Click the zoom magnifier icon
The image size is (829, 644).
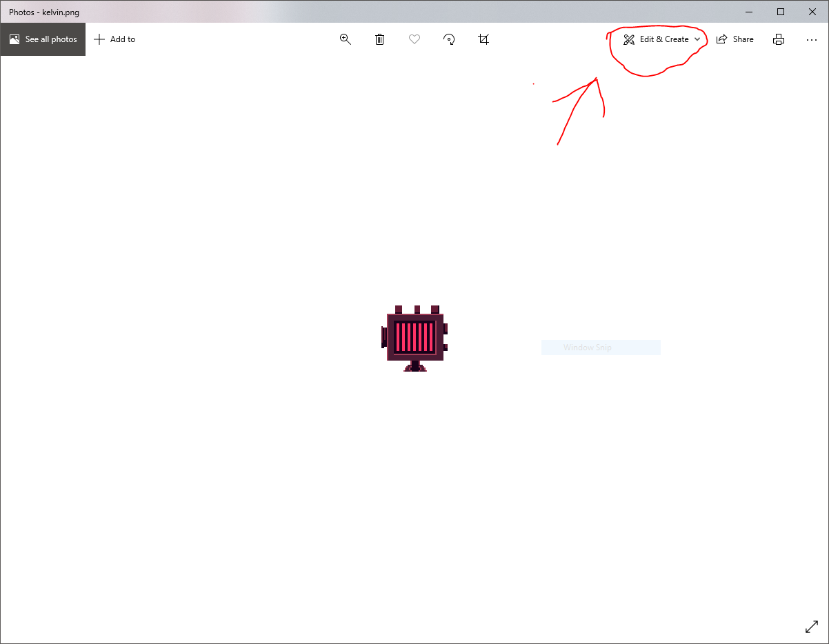pos(346,39)
